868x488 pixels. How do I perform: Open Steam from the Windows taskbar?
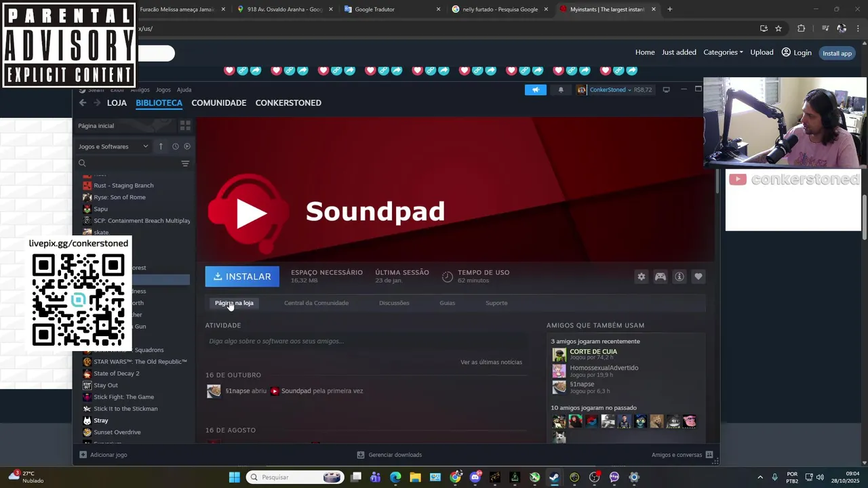(x=554, y=477)
